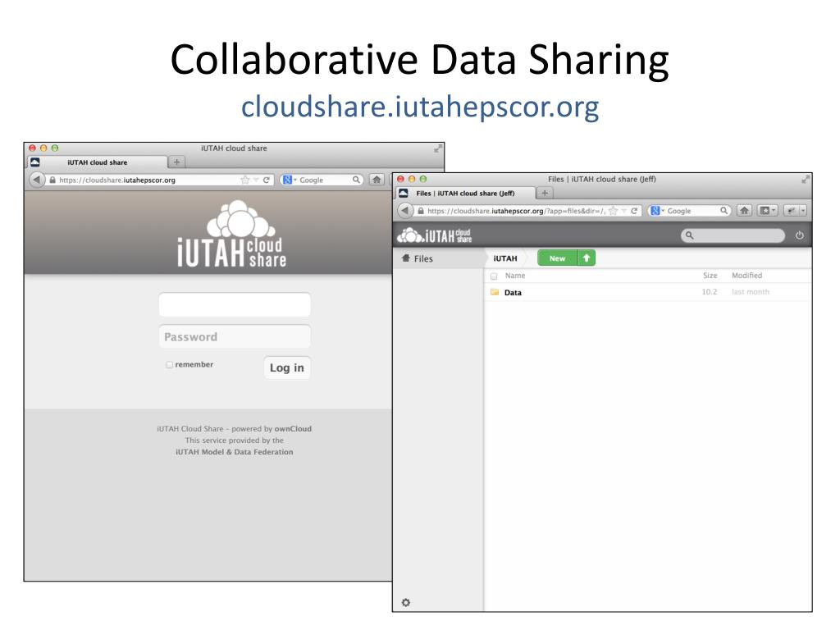Screen dimensions: 840x630
Task: Reload the iUTAH login page
Action: 267,180
